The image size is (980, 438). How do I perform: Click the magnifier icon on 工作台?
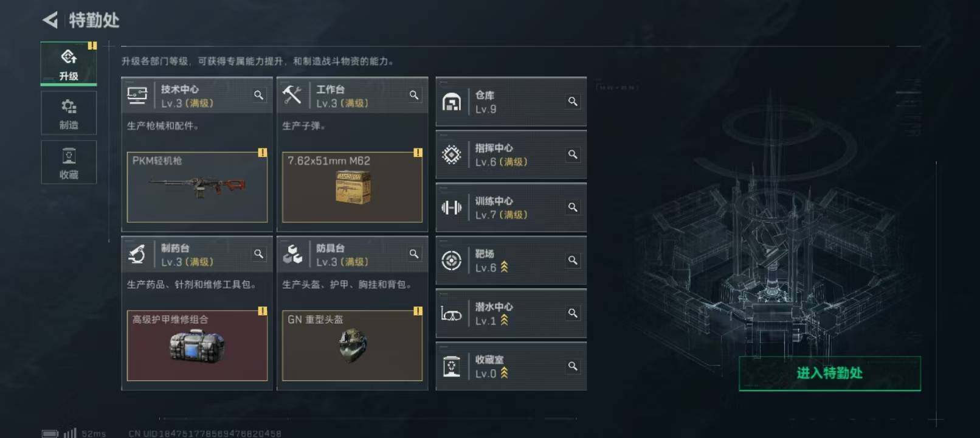(414, 96)
